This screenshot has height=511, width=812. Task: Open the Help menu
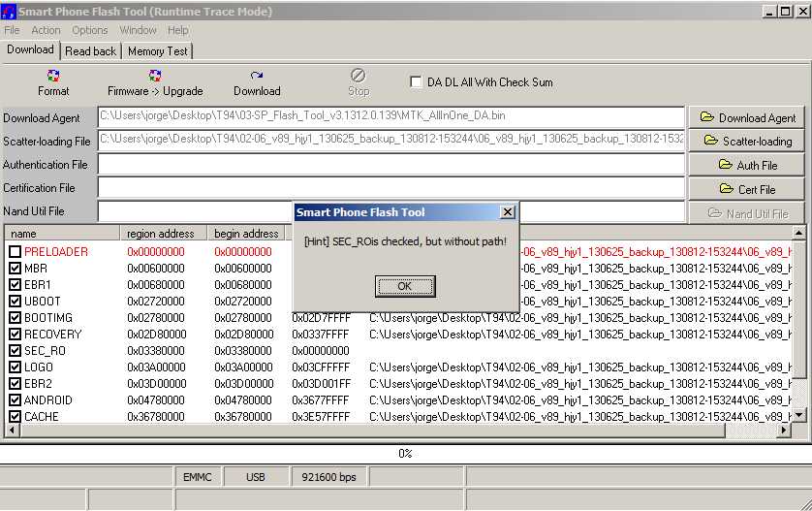177,31
